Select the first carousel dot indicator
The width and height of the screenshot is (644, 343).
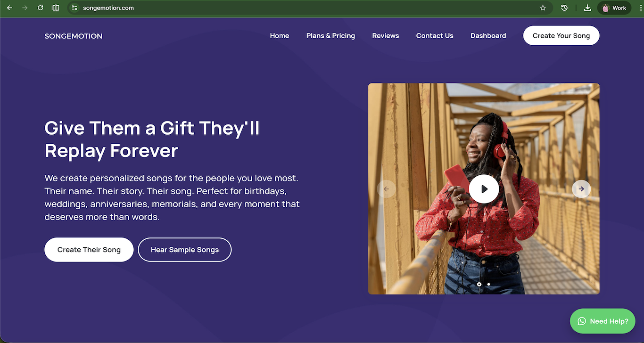pyautogui.click(x=479, y=284)
